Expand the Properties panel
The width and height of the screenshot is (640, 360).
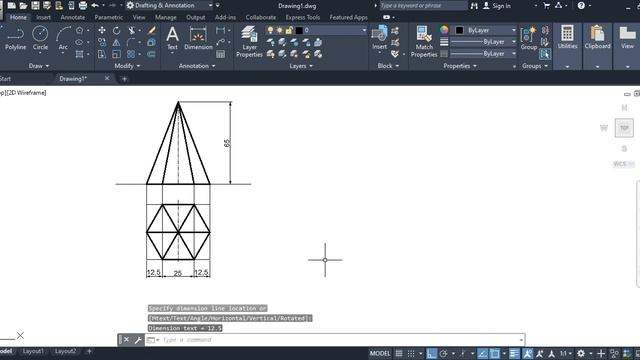click(460, 66)
